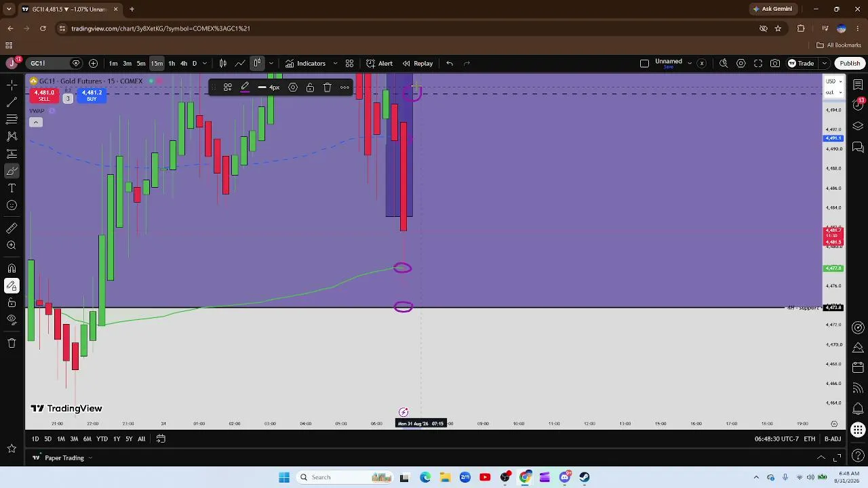
Task: Open favorites star in left toolbar
Action: 12,448
